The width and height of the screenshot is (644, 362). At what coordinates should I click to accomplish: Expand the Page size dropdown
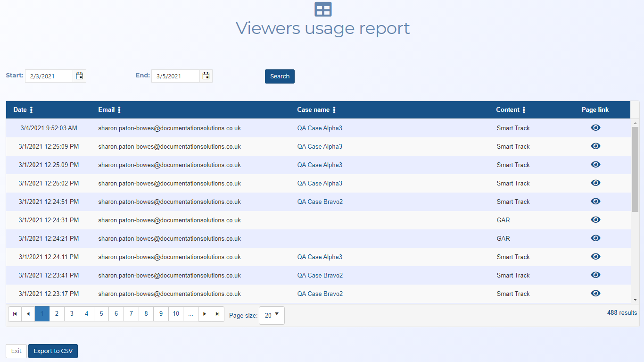(x=272, y=315)
